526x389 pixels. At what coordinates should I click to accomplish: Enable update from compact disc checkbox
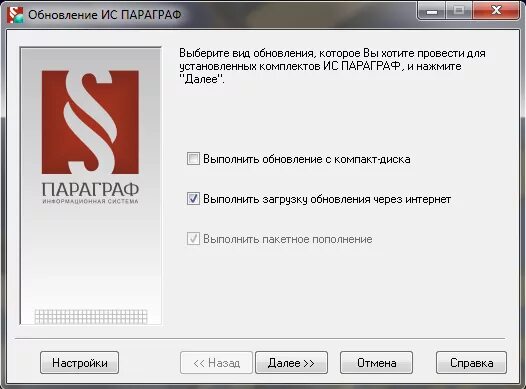coord(193,159)
